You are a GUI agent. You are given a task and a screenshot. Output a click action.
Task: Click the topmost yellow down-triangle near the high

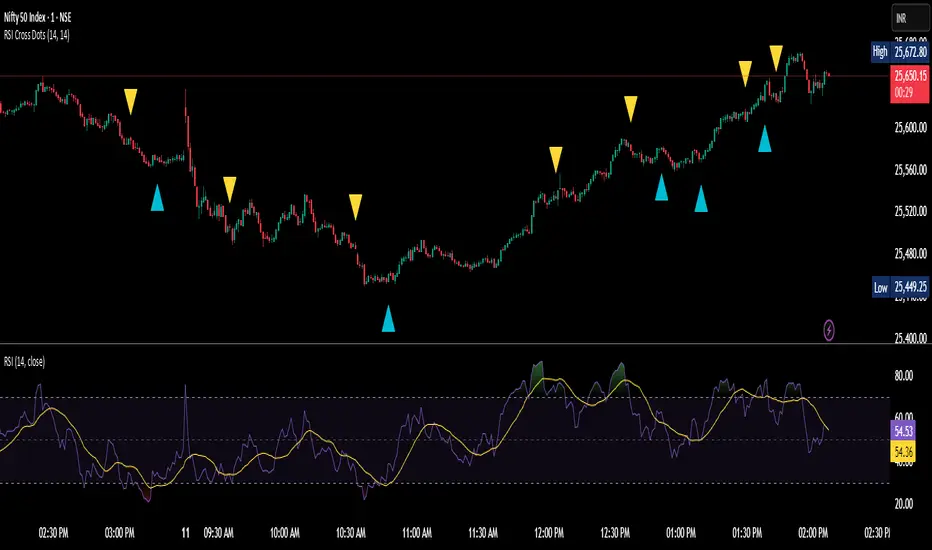tap(776, 58)
